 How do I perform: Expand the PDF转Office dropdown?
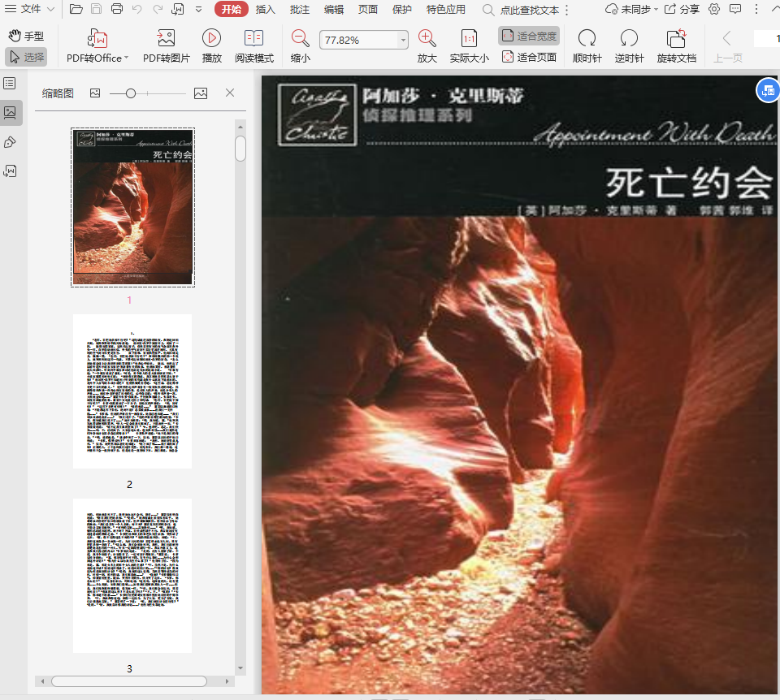tap(126, 58)
